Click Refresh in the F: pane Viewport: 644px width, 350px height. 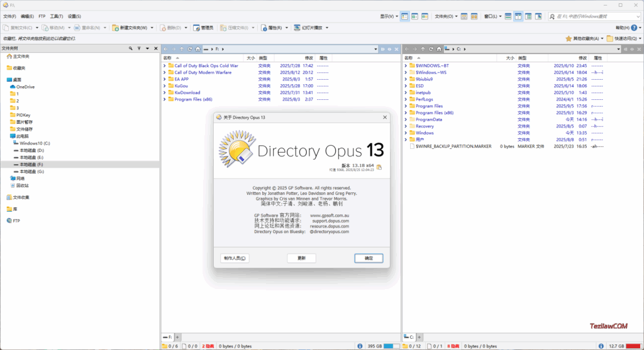click(190, 49)
